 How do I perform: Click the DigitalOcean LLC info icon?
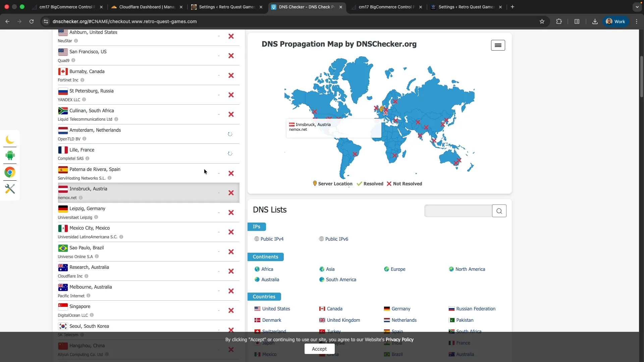click(92, 315)
